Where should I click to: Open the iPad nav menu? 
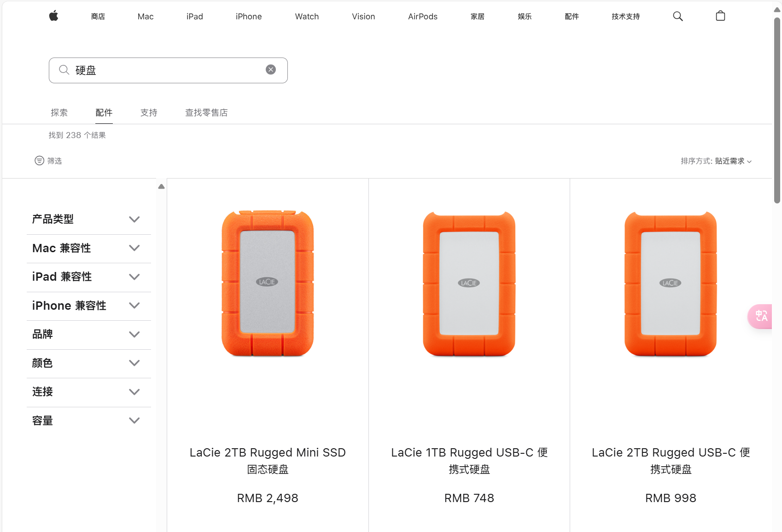tap(195, 17)
